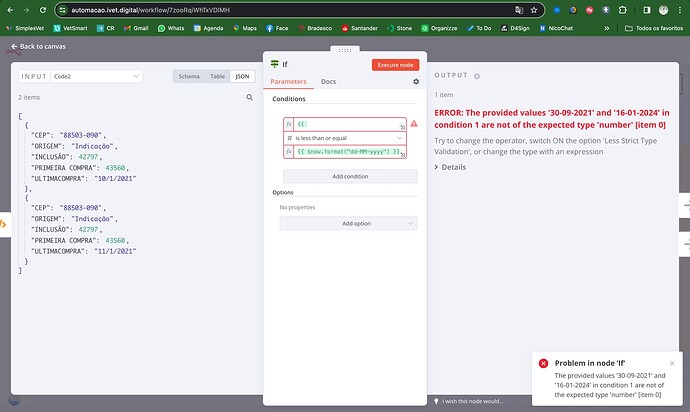Open the To Do bookmark
The image size is (690, 412).
click(479, 28)
